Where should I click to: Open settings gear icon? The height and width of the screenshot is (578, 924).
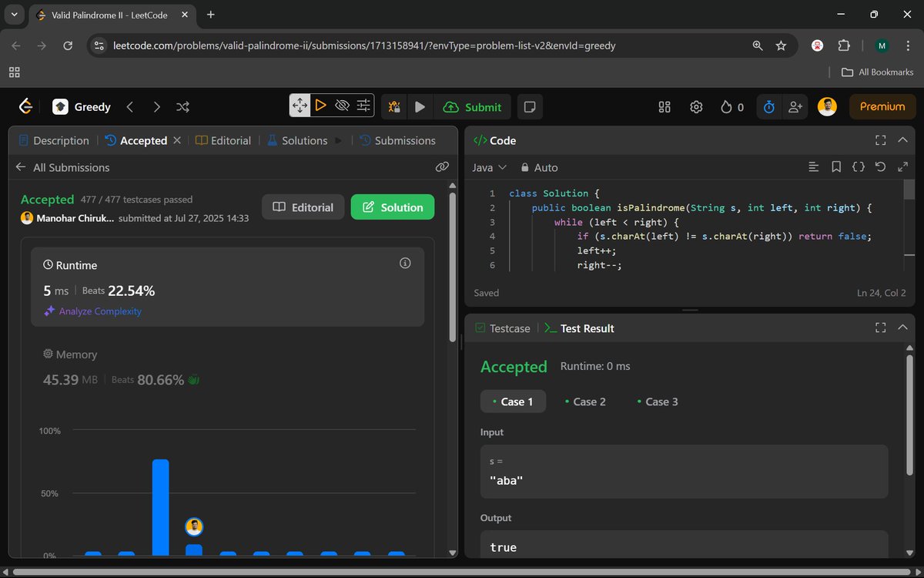point(696,107)
